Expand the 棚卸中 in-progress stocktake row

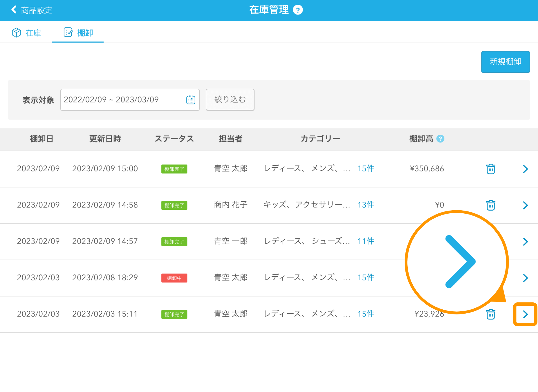pos(525,278)
